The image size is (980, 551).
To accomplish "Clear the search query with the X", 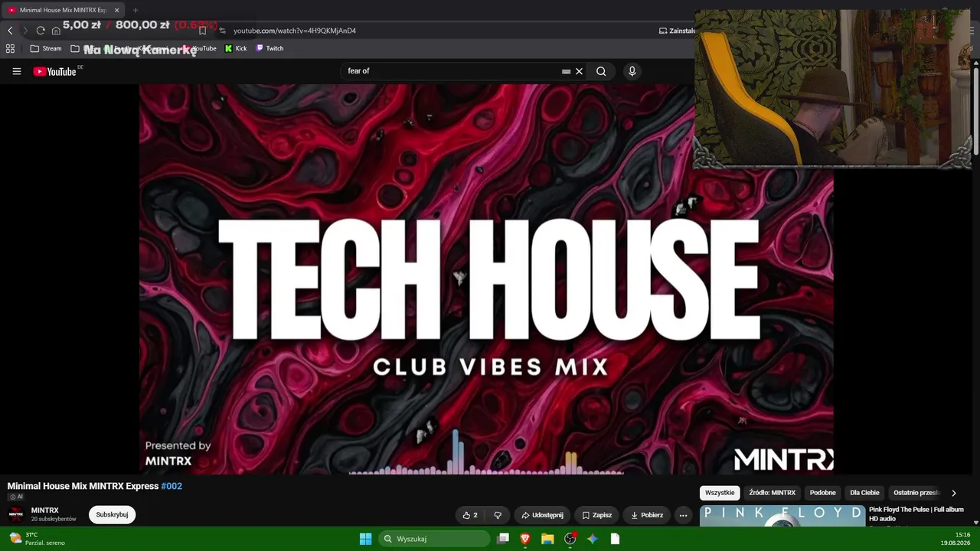I will click(579, 71).
